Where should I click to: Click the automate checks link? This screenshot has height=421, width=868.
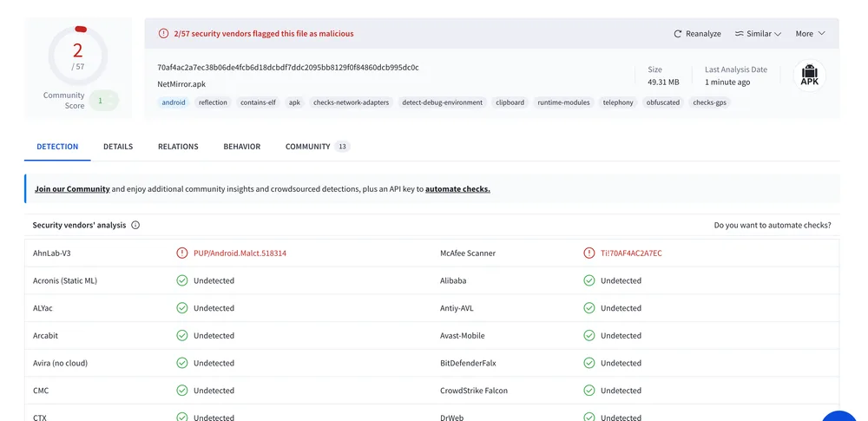coord(457,189)
